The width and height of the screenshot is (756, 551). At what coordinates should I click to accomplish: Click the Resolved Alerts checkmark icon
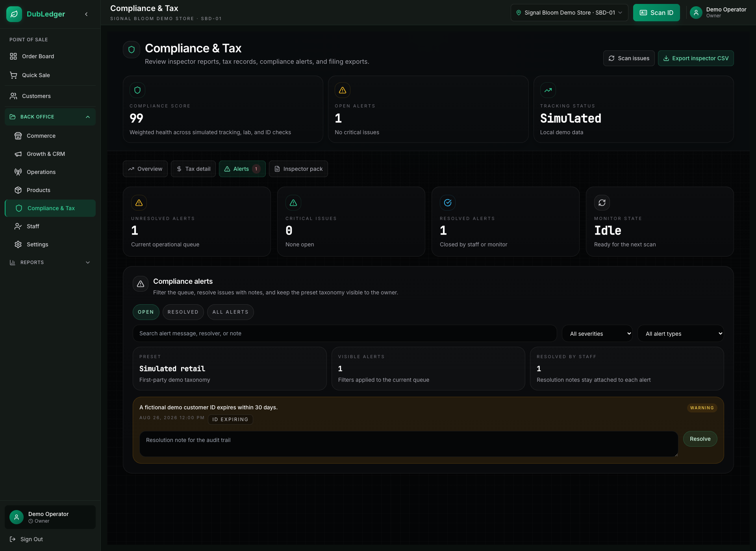tap(448, 203)
